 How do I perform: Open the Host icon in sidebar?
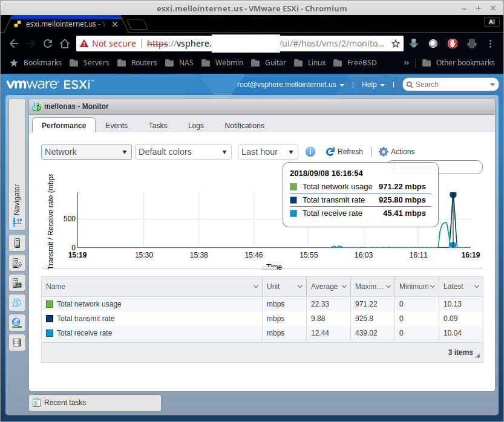coord(17,244)
